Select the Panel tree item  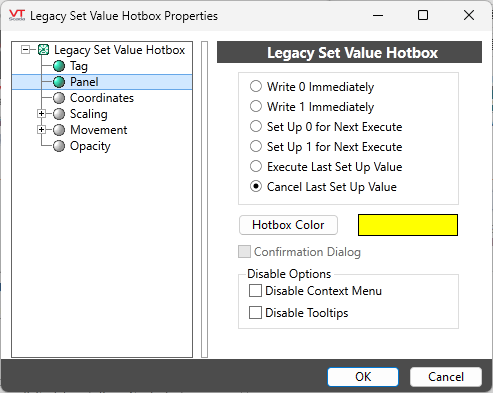click(x=84, y=82)
